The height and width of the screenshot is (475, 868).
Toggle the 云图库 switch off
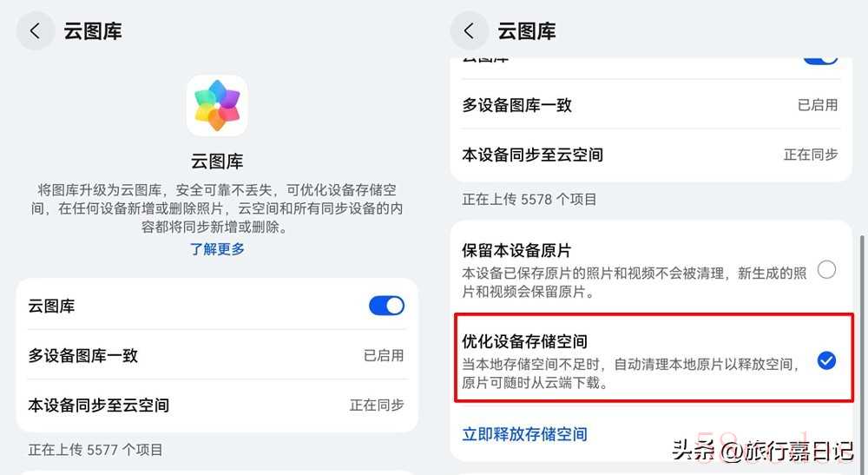[x=386, y=306]
